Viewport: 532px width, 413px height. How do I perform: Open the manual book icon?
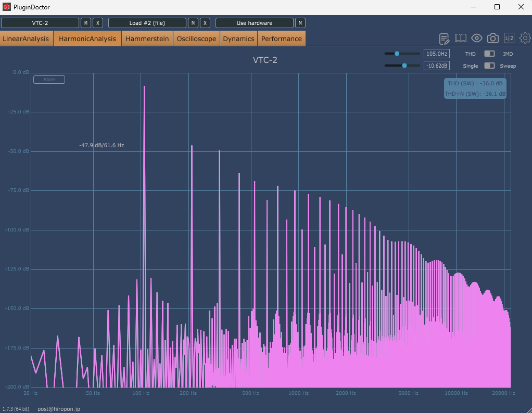point(460,38)
